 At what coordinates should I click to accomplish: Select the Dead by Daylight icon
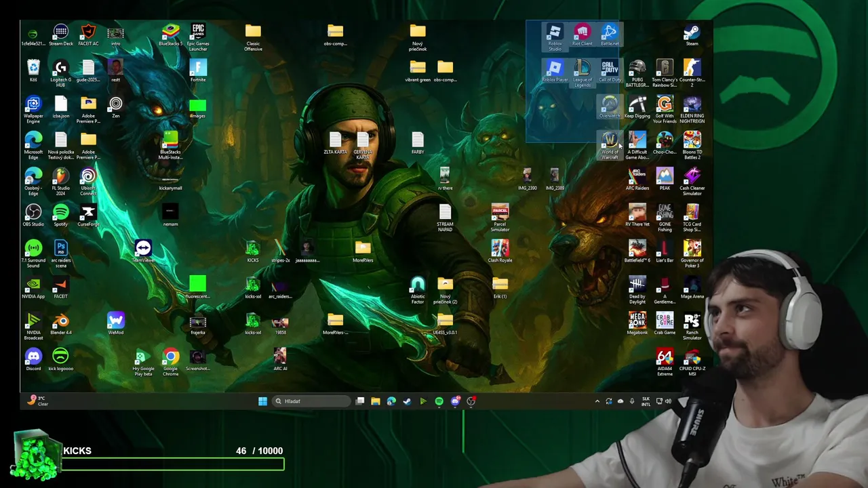coord(637,291)
